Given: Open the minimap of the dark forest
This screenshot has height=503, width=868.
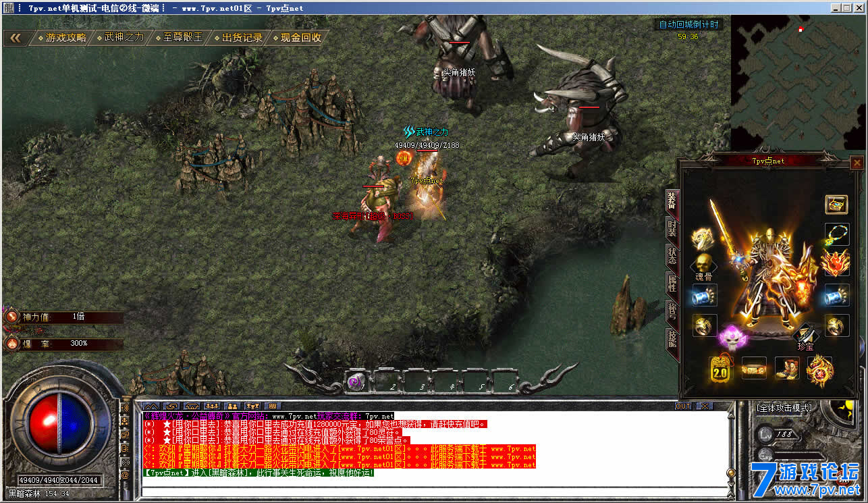Looking at the screenshot, I should (x=798, y=82).
